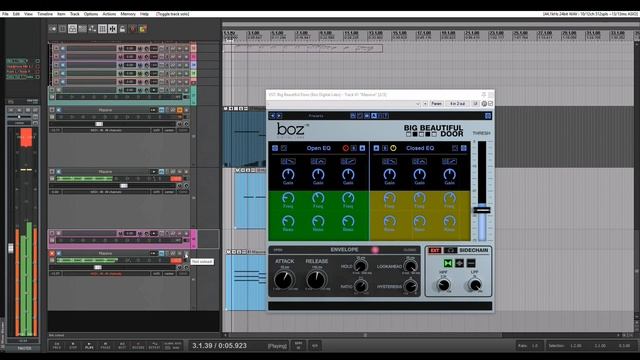640x360 pixels.
Task: Click the RATIO knob
Action: tap(360, 286)
